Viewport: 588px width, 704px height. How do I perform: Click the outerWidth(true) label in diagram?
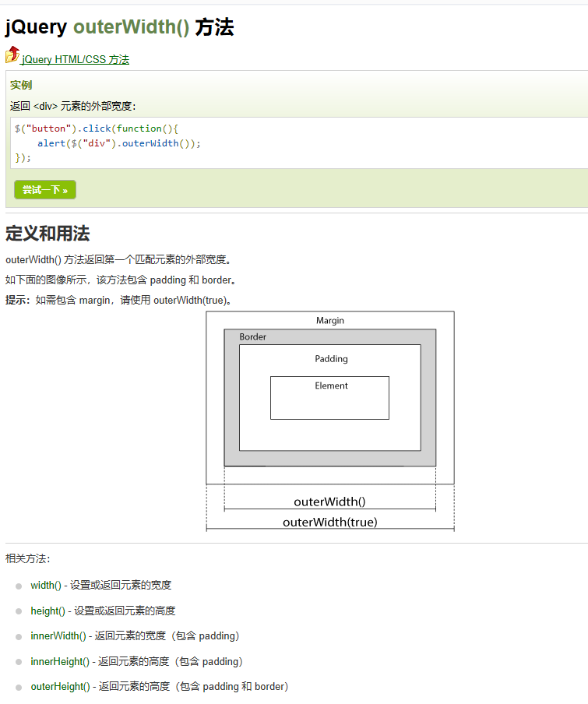click(330, 523)
